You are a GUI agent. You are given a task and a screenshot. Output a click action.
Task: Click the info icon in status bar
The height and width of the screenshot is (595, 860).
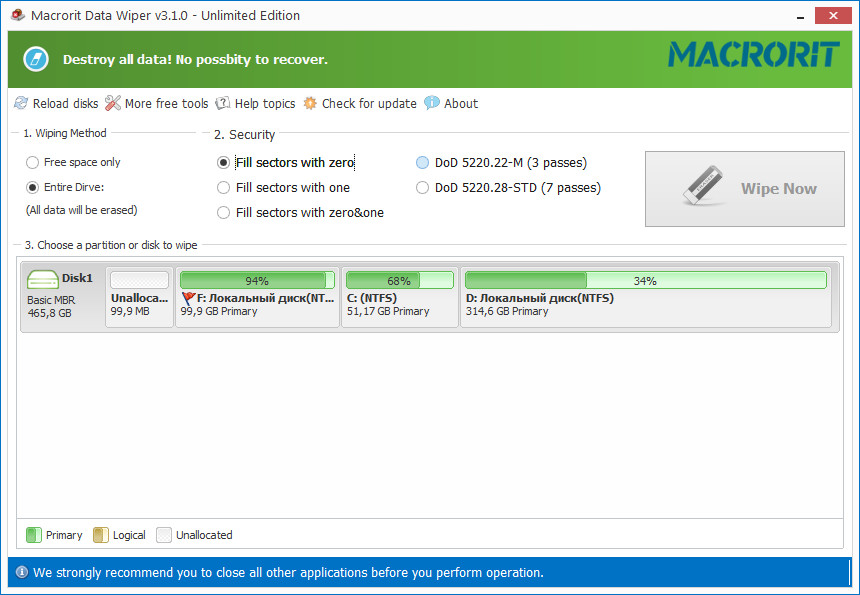click(x=22, y=573)
